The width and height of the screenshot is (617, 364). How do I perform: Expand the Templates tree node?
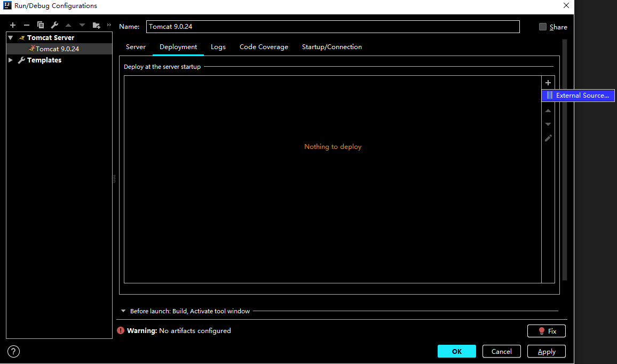11,60
